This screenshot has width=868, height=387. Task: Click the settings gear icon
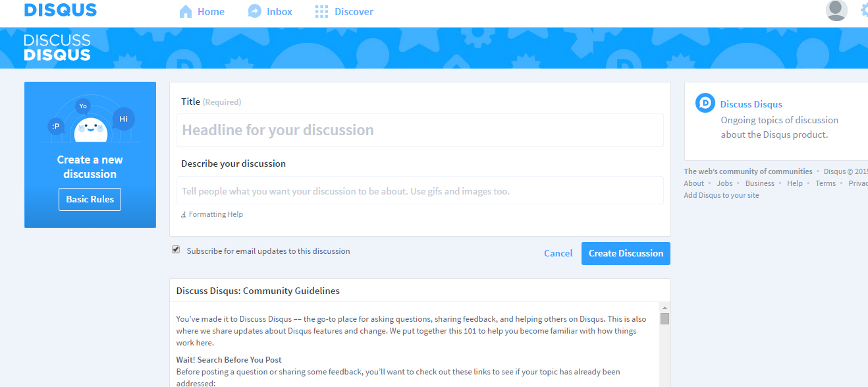pyautogui.click(x=864, y=10)
